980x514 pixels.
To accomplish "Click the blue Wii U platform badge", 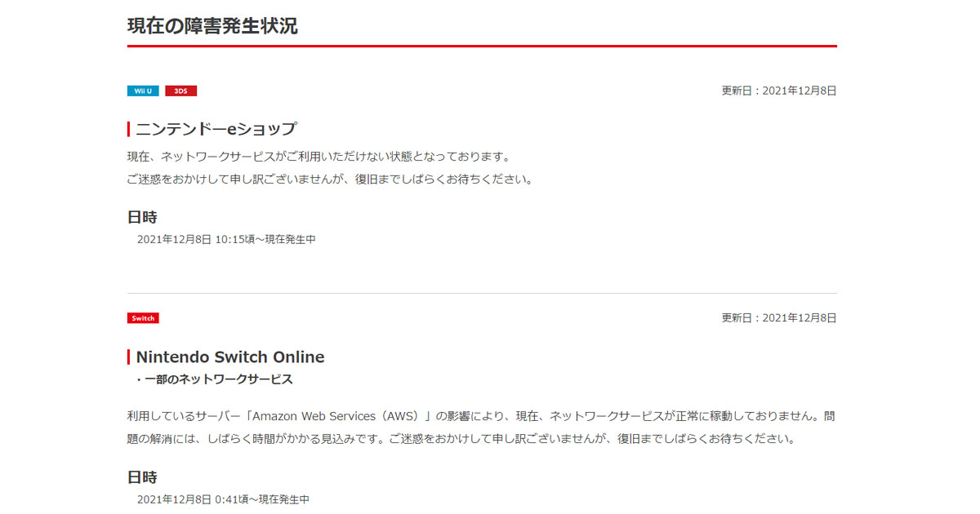I will (143, 91).
